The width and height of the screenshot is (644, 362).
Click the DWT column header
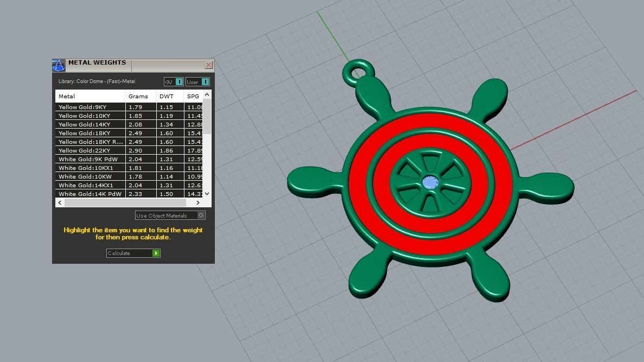click(x=170, y=96)
